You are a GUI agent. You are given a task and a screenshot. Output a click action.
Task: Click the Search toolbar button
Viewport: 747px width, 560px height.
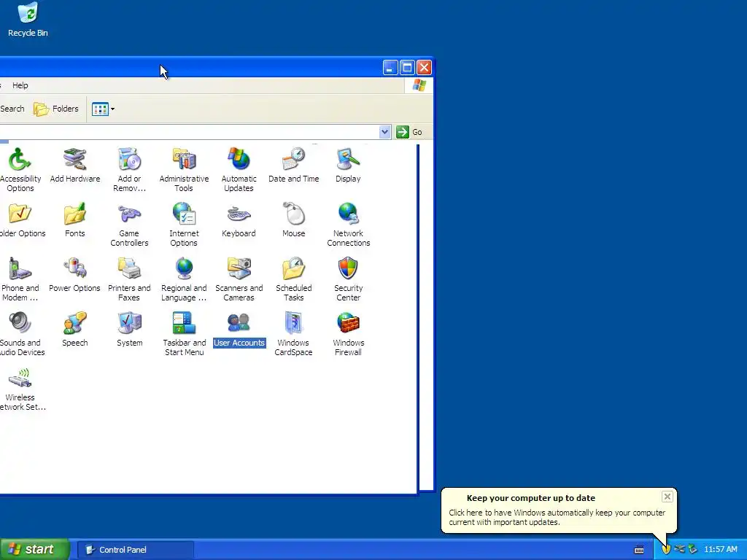pyautogui.click(x=12, y=109)
